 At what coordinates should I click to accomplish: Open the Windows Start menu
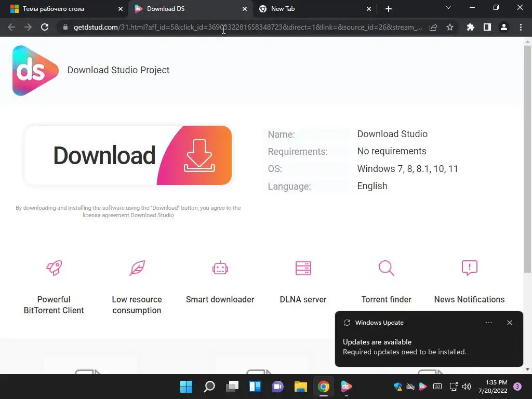click(x=186, y=387)
